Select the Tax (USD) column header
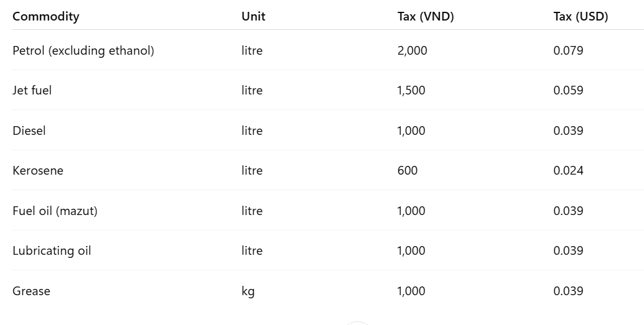Viewport: 644px width, 325px height. pos(581,17)
